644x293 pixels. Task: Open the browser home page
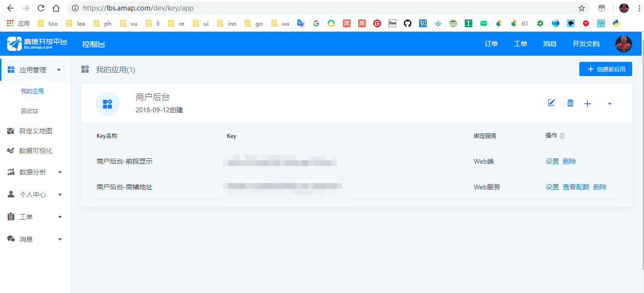pos(56,8)
